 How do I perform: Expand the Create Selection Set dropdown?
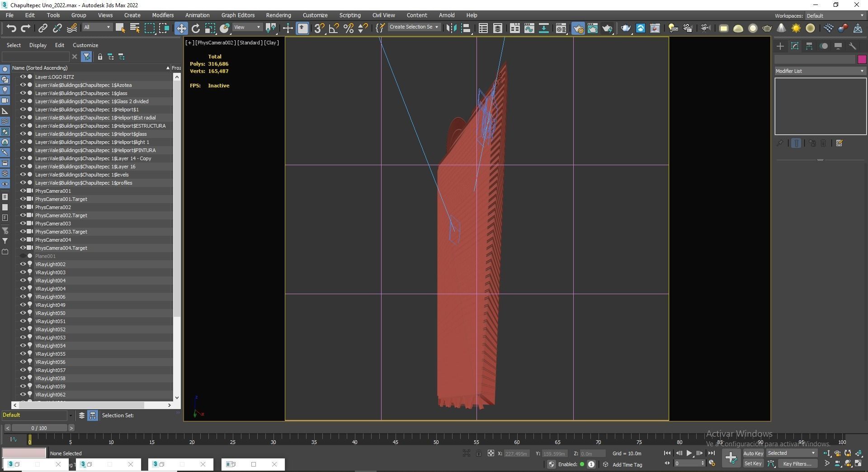coord(414,27)
